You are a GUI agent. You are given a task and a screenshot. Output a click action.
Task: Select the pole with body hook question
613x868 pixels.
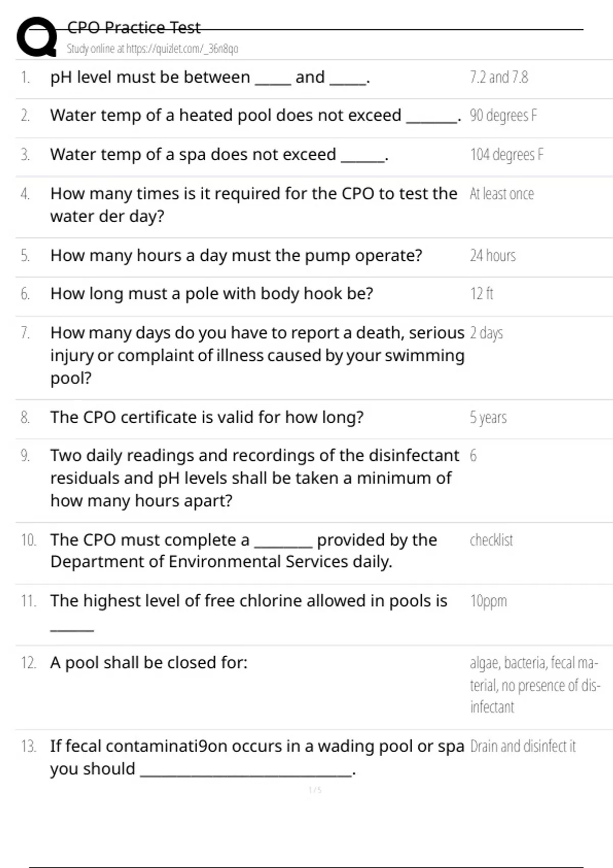(x=211, y=294)
